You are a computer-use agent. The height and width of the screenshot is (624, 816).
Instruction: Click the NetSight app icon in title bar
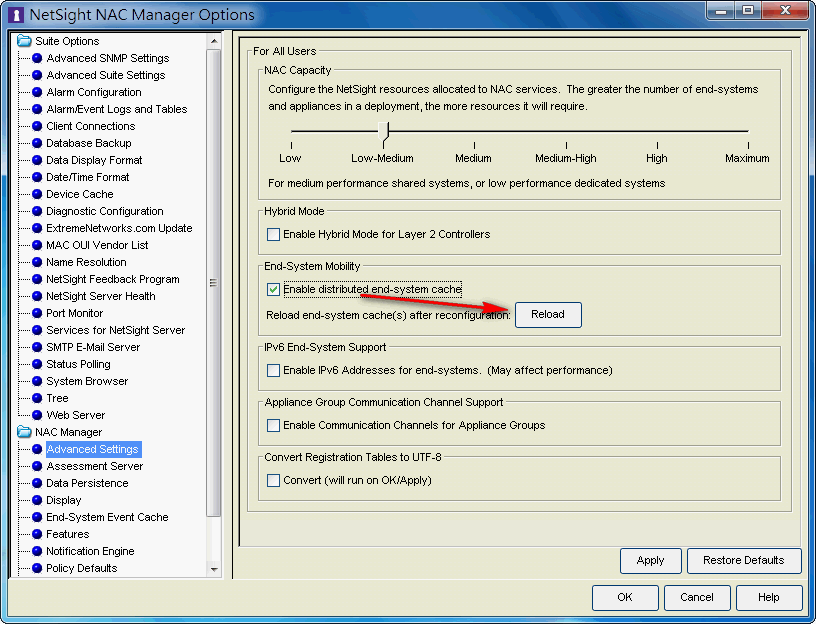tap(16, 14)
